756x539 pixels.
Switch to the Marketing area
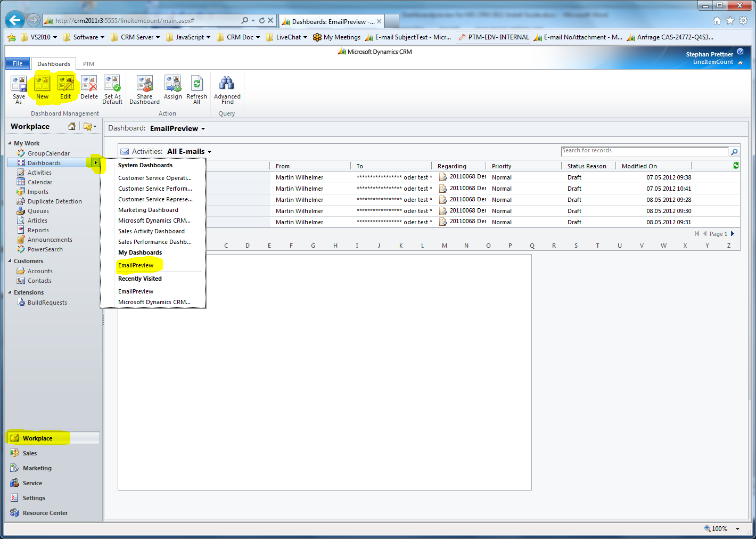pos(37,468)
